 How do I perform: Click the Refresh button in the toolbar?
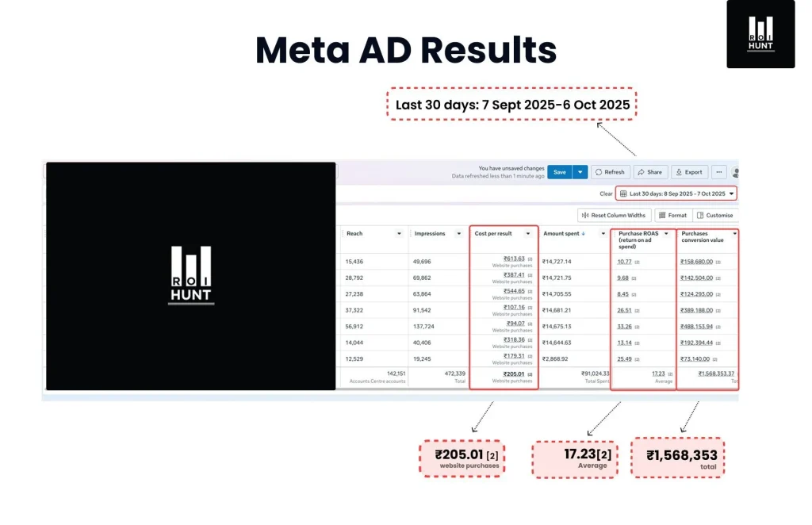tap(610, 172)
